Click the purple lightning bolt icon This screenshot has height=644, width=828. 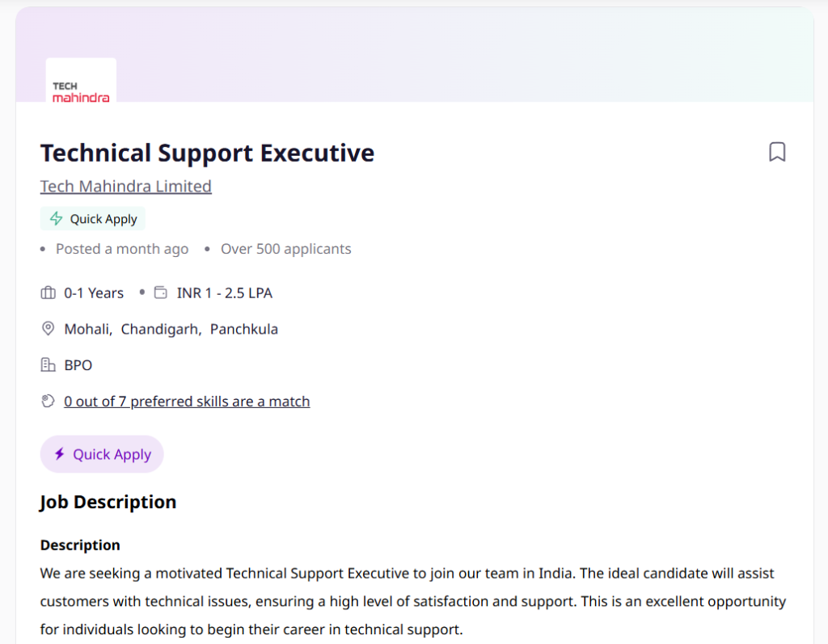point(60,454)
